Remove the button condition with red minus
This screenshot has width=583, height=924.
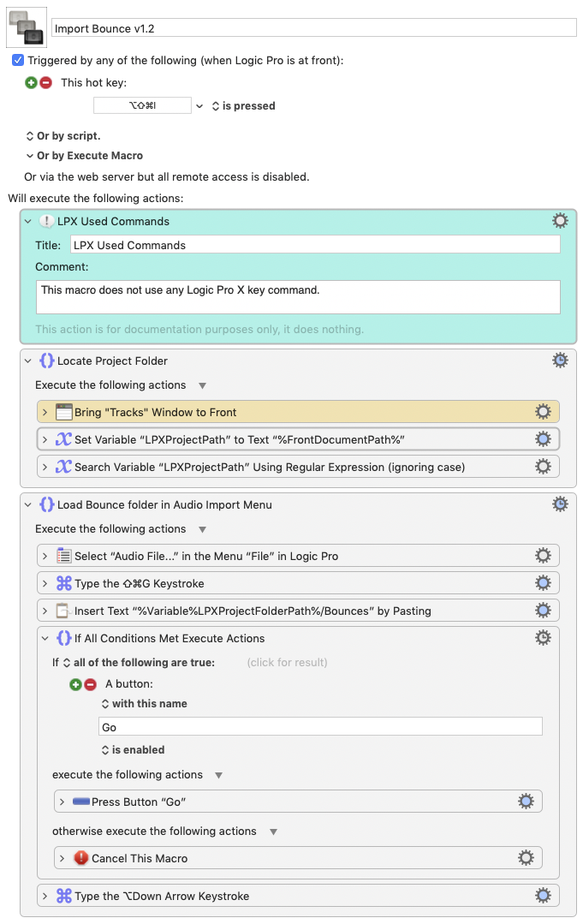point(90,684)
